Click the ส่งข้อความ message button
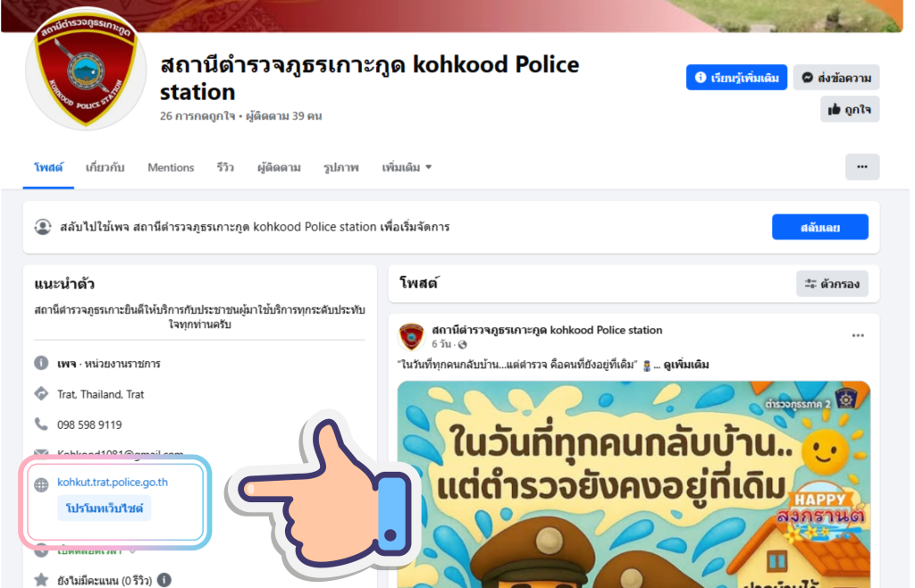The image size is (915, 588). click(x=836, y=78)
